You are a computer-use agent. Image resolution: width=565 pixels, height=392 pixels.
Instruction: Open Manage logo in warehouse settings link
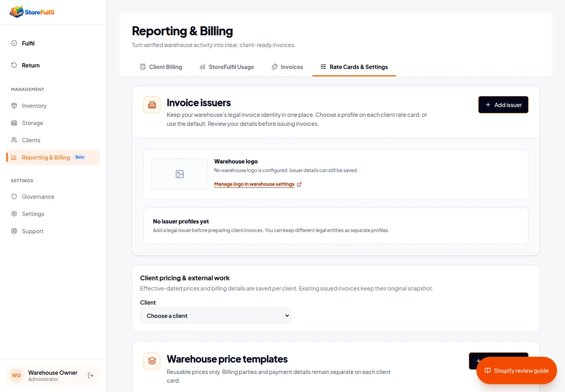point(254,184)
